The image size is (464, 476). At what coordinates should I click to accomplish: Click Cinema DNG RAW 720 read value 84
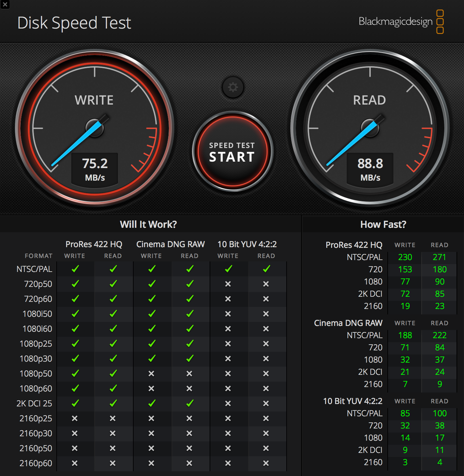(x=440, y=348)
